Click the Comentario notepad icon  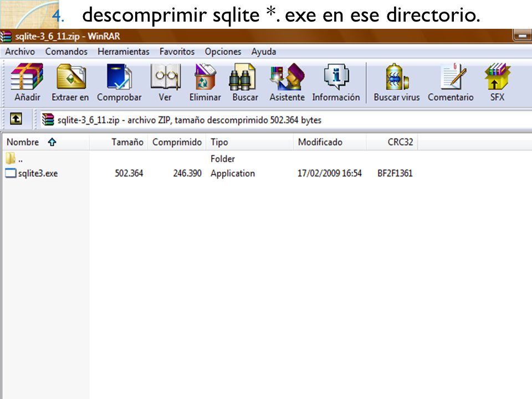click(x=453, y=76)
